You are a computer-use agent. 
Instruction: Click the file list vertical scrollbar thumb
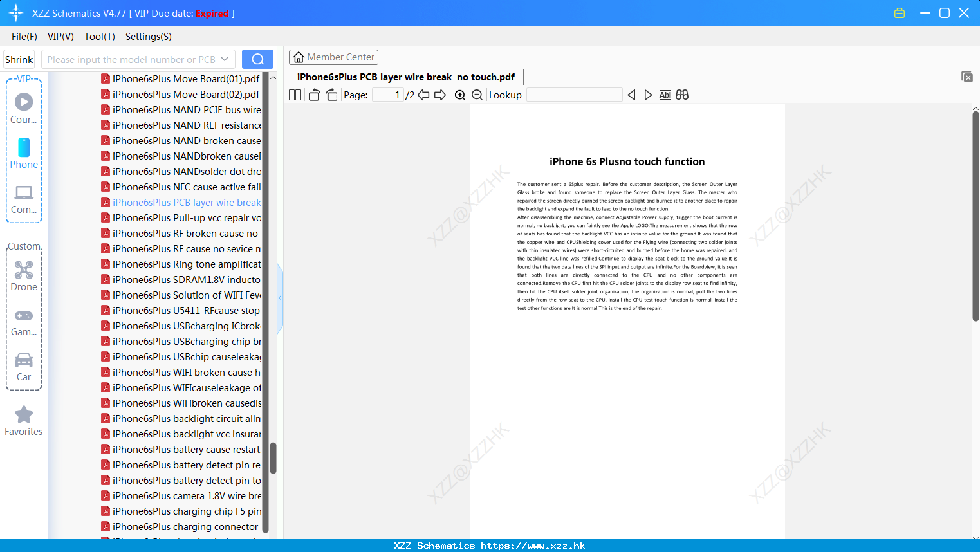[x=273, y=458]
